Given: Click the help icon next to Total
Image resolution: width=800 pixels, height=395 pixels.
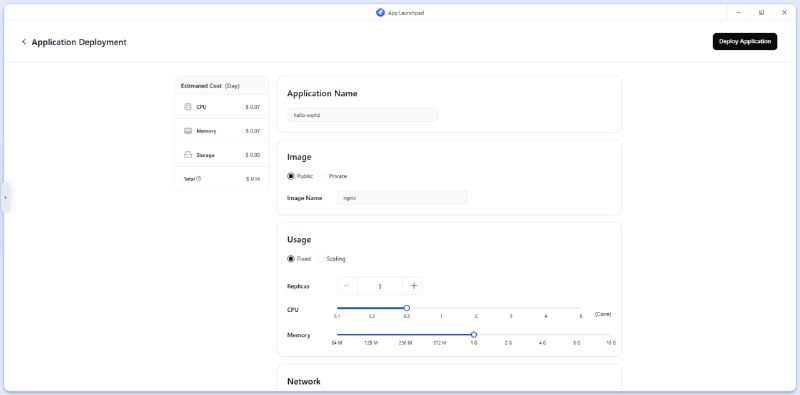Looking at the screenshot, I should pyautogui.click(x=199, y=179).
